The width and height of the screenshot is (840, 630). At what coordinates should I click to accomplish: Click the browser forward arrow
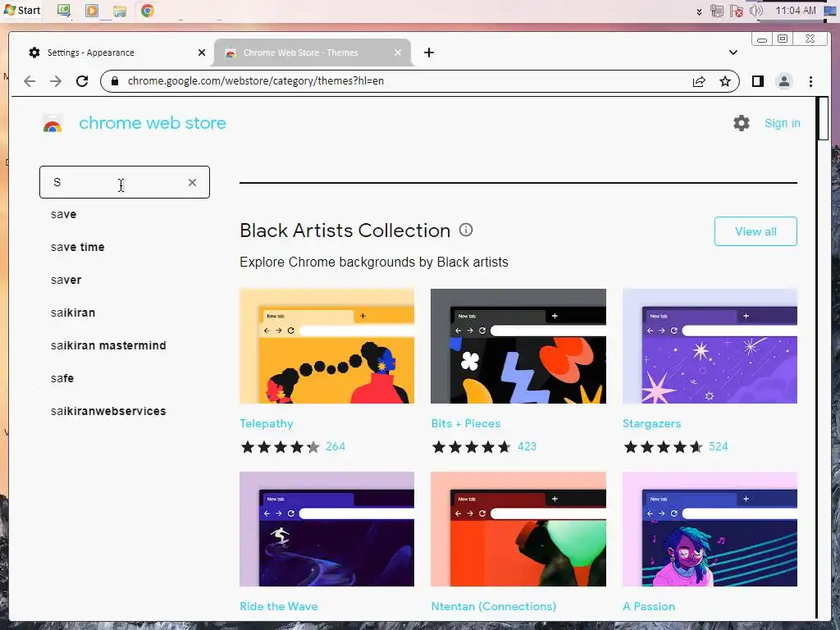(x=56, y=81)
